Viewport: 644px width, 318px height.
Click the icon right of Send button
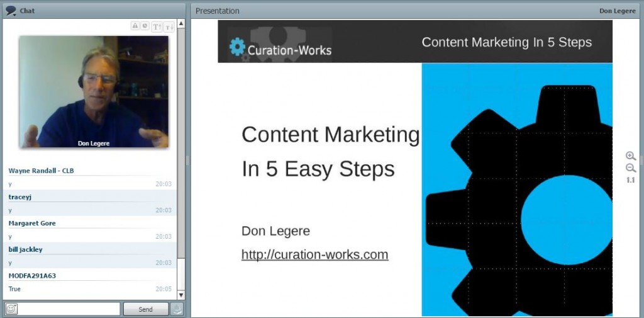[x=177, y=309]
